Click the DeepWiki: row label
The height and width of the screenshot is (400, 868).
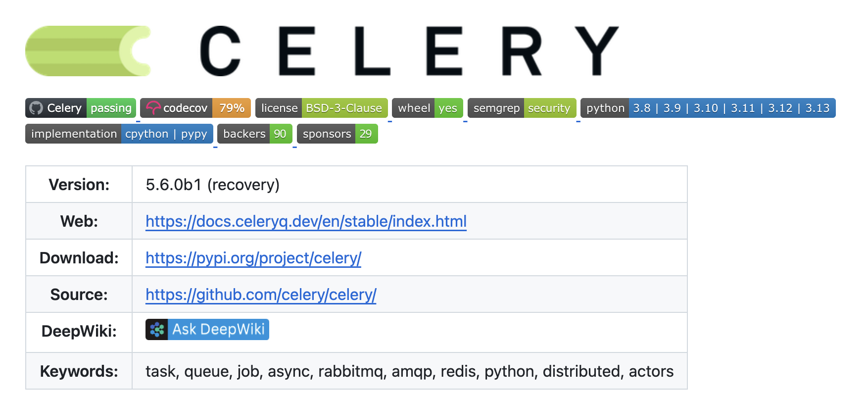click(x=79, y=331)
